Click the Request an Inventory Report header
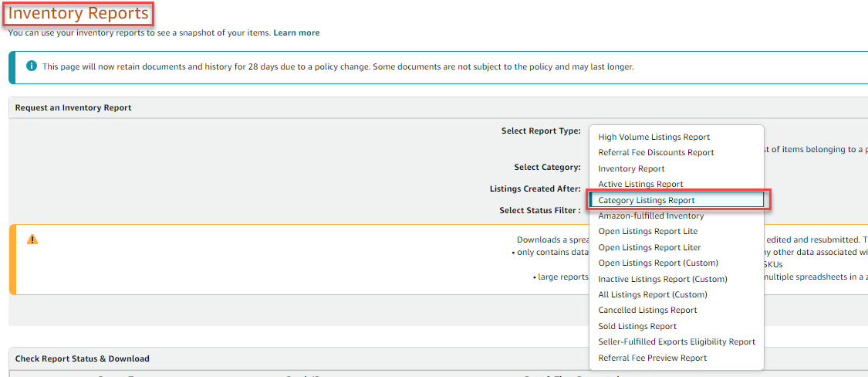Screen dimensions: 868x377 click(73, 107)
